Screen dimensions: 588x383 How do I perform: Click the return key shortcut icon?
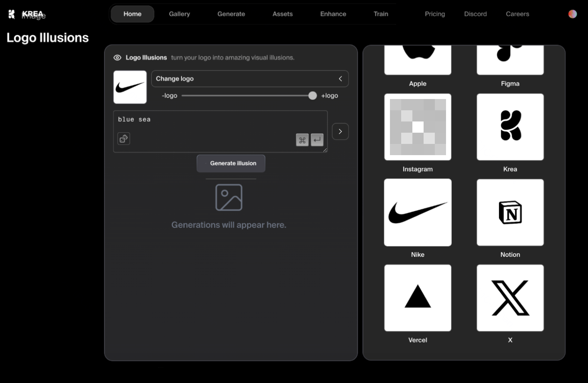pyautogui.click(x=317, y=140)
